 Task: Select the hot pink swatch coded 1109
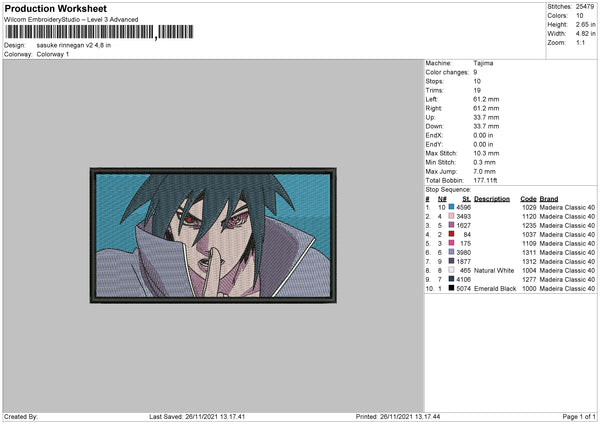tap(452, 243)
